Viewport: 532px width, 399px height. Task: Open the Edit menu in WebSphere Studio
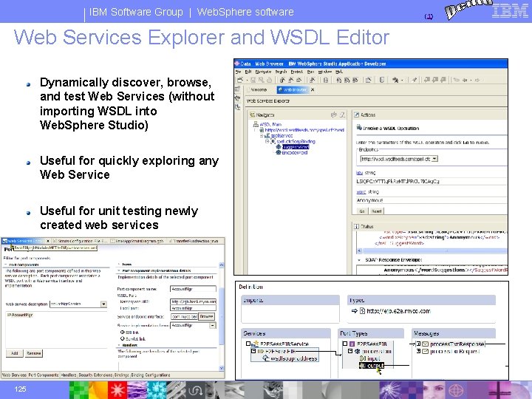click(248, 72)
